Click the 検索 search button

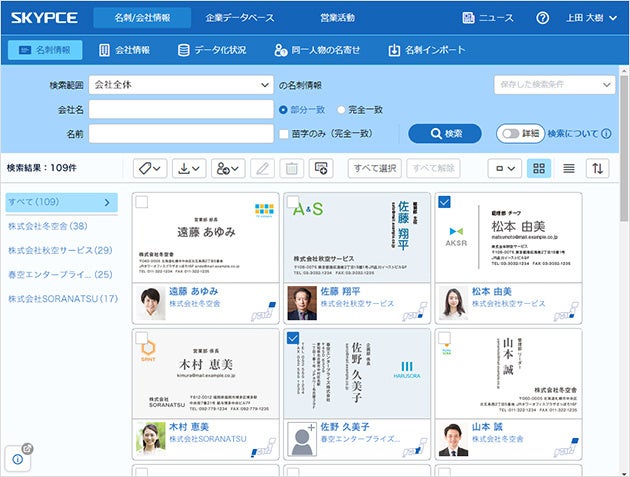click(x=445, y=133)
